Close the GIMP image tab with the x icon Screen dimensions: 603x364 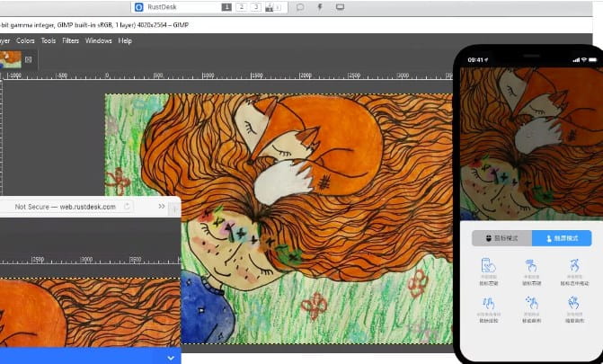tap(29, 59)
